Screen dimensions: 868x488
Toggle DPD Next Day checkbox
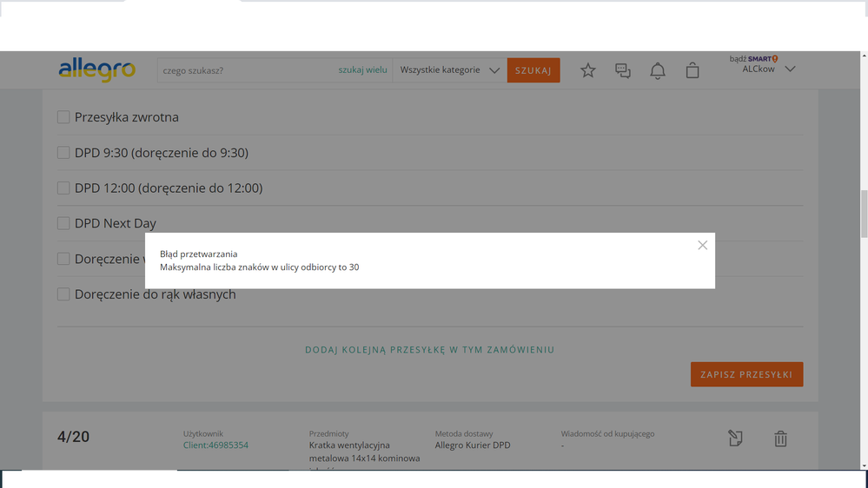[63, 224]
